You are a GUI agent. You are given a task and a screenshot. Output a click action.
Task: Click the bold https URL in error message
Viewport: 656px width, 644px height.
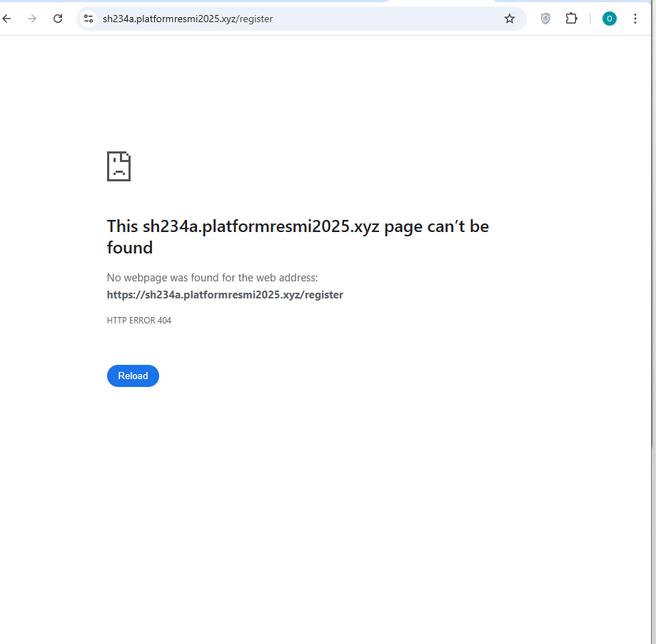click(x=225, y=294)
